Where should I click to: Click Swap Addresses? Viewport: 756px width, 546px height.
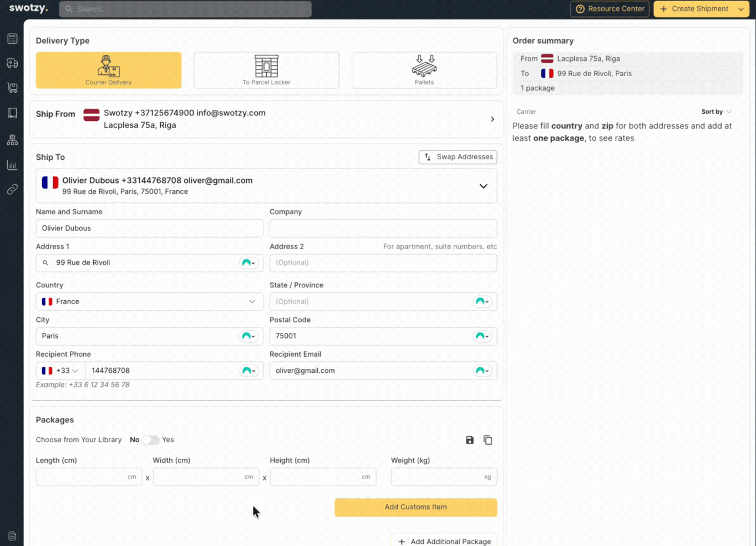coord(458,156)
